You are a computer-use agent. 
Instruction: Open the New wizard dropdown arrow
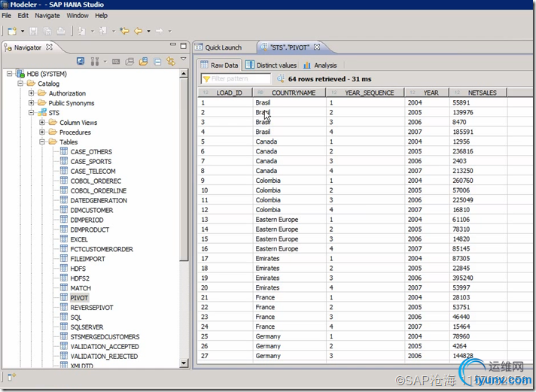point(23,31)
